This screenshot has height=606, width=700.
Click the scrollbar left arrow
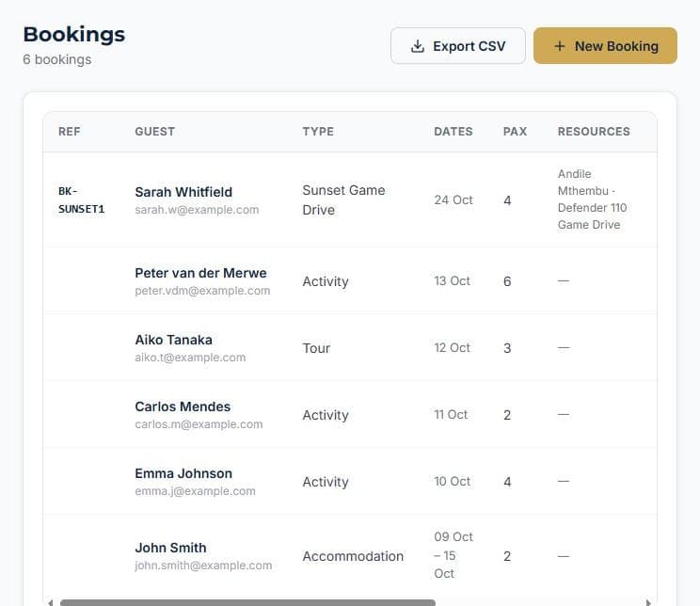tap(51, 603)
